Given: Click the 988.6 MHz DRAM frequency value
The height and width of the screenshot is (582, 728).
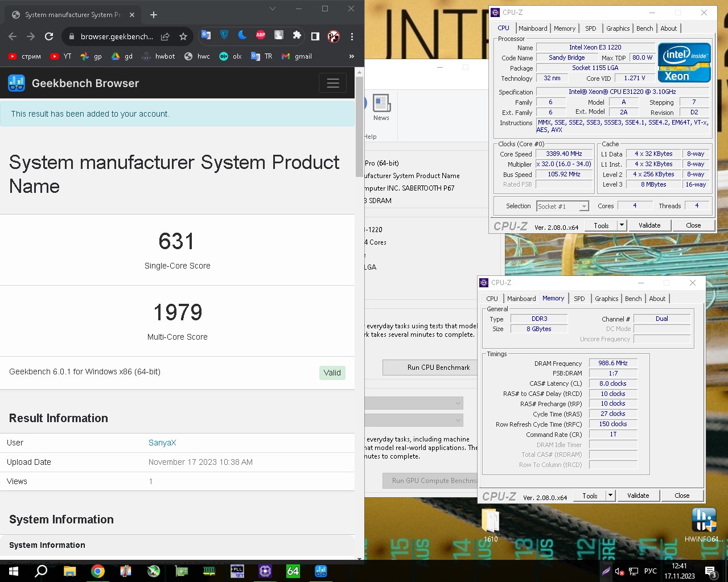Looking at the screenshot, I should coord(613,363).
